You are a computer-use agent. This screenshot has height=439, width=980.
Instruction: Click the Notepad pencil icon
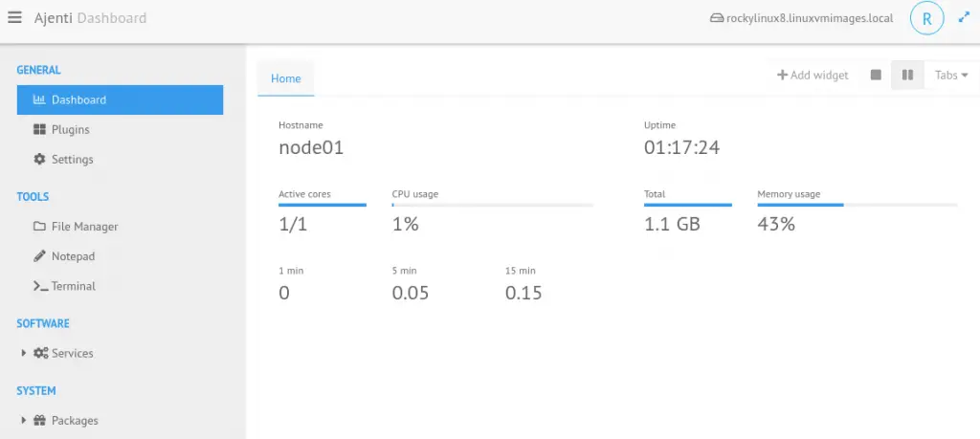[x=39, y=256]
